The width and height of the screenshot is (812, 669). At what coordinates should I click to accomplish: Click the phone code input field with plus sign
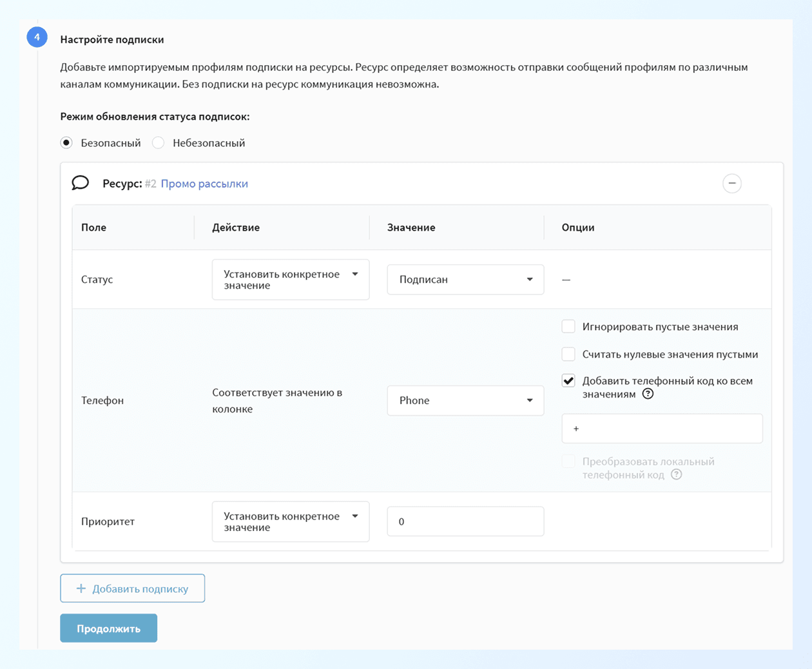click(x=662, y=429)
